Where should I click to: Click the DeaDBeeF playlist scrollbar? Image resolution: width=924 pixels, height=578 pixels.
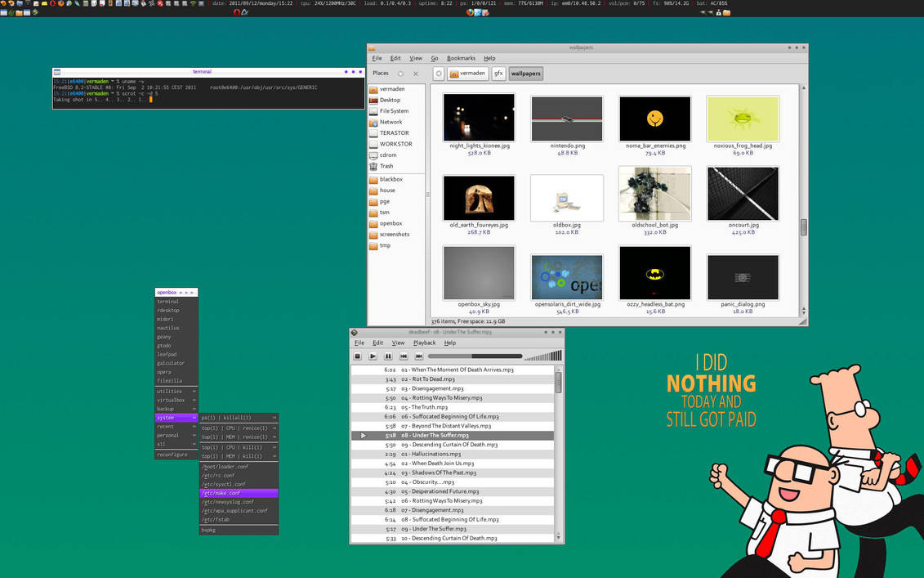559,382
